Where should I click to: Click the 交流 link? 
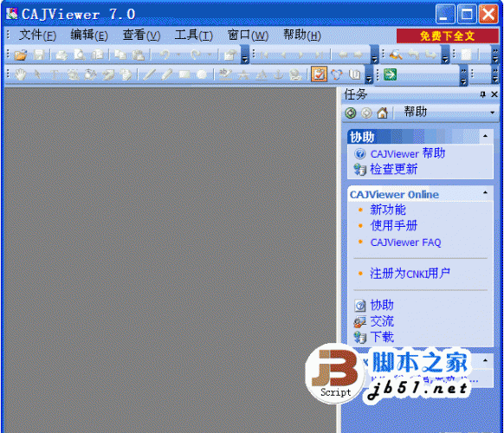[382, 321]
